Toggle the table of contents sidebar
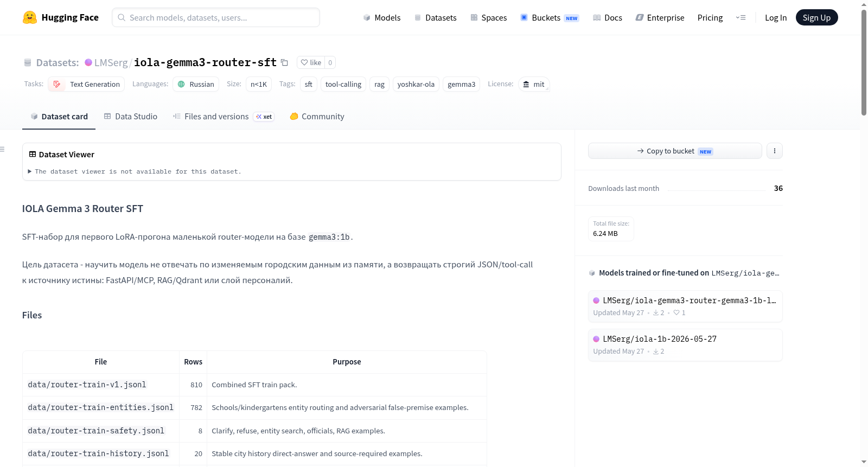This screenshot has height=467, width=868. pos(2,149)
